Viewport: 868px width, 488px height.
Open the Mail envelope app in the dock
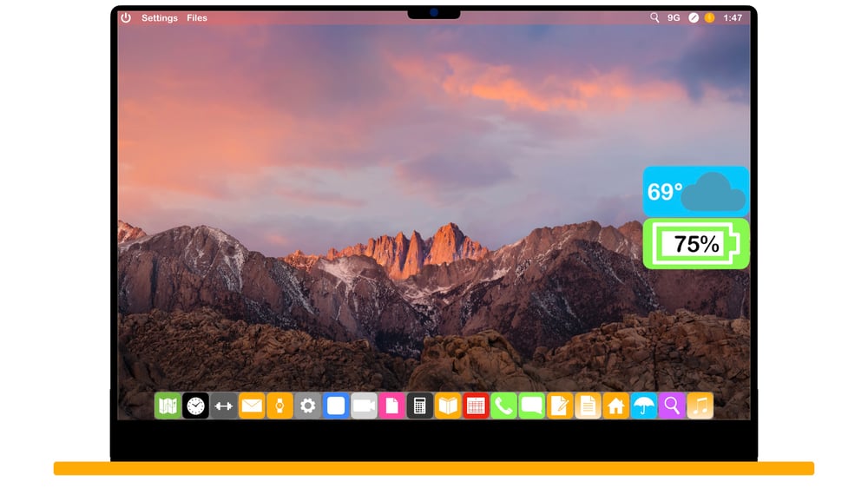pos(252,406)
